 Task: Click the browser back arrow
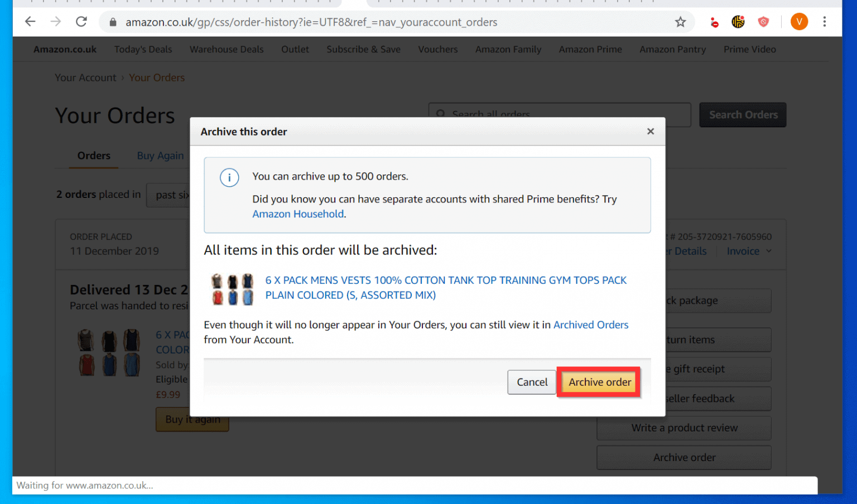[x=30, y=22]
